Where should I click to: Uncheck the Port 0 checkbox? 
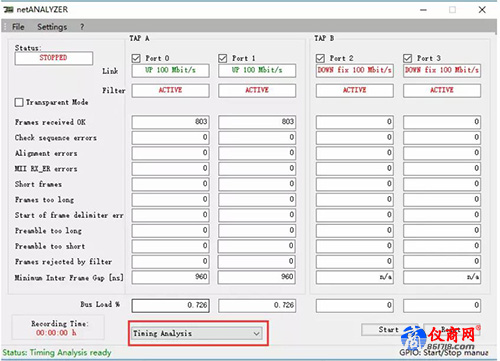136,58
